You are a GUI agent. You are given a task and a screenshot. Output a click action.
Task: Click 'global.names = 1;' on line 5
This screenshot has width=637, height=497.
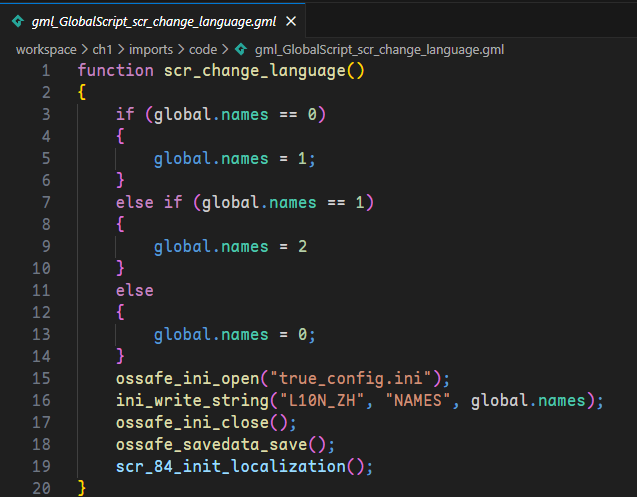coord(234,158)
